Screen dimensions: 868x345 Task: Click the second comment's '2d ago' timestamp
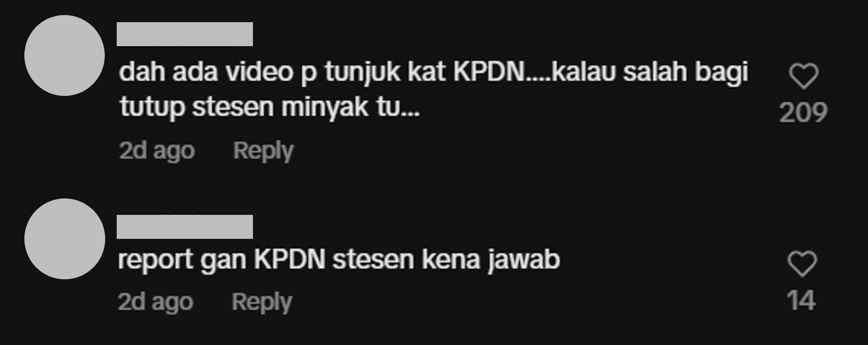coord(156,302)
